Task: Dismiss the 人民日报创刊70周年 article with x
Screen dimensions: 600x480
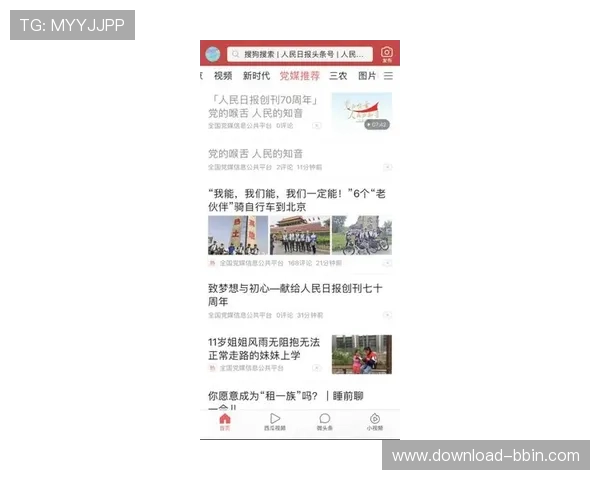Action: [x=316, y=126]
